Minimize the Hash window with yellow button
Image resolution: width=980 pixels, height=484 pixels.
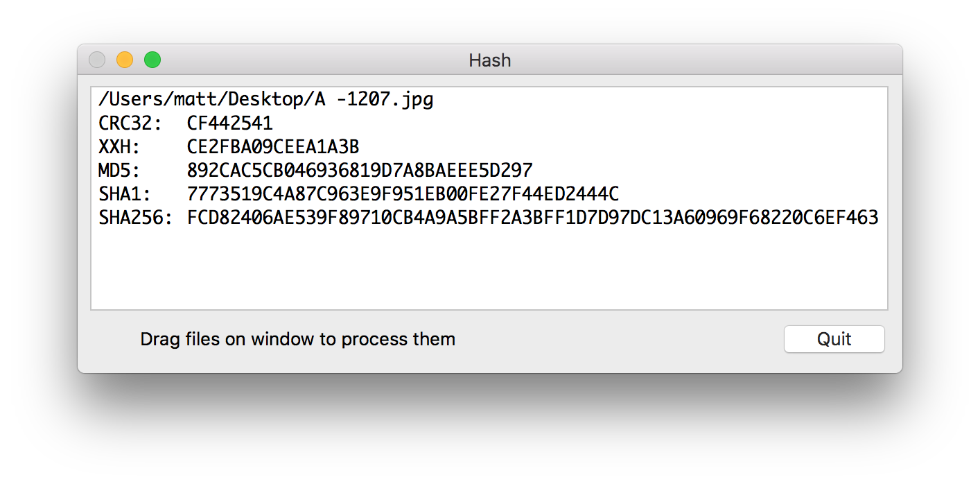tap(125, 60)
